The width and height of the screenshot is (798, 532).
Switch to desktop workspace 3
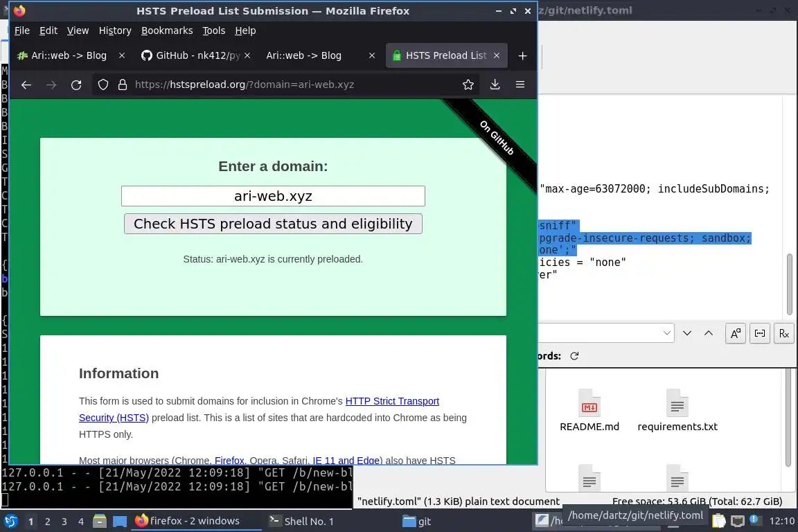click(x=64, y=522)
